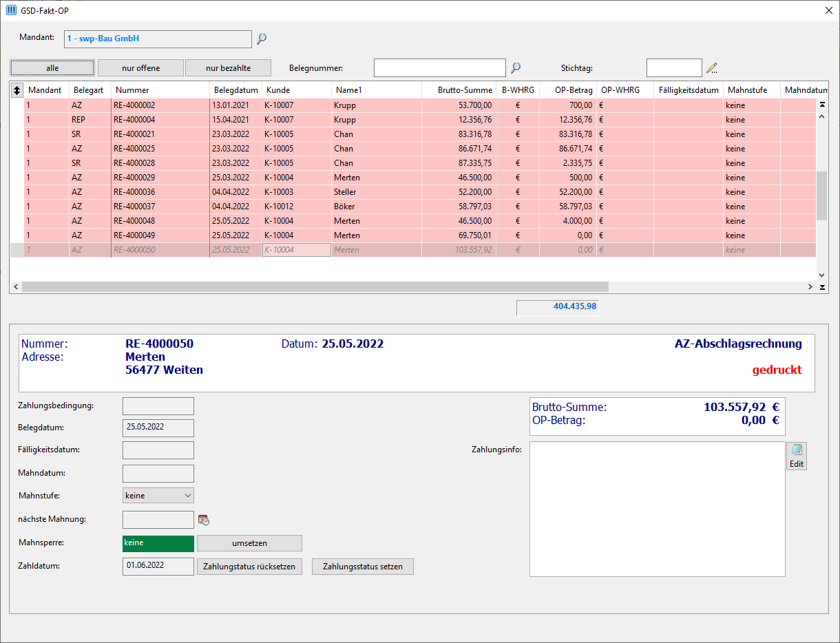Open the Stichtag pencil date picker icon
Screen dimensions: 840x643
712,68
